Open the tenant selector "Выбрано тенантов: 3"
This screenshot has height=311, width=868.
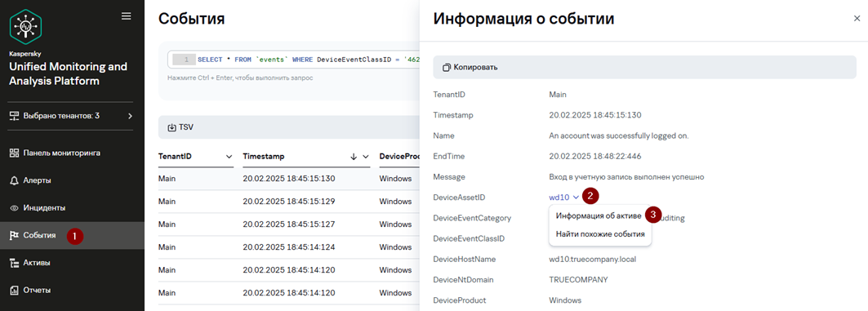pos(72,116)
